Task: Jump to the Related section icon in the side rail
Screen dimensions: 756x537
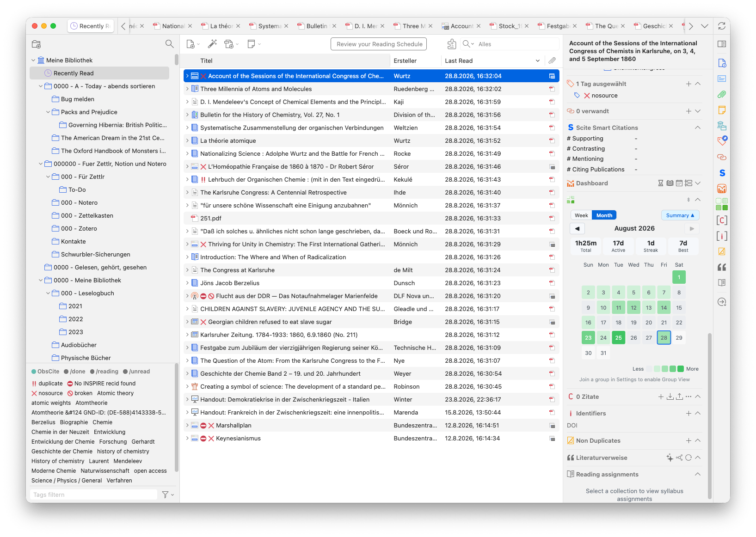Action: coord(722,157)
